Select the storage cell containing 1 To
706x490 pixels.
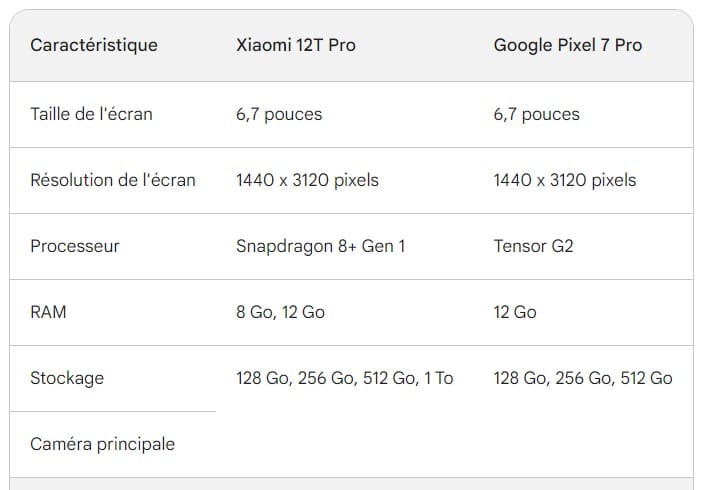click(344, 378)
